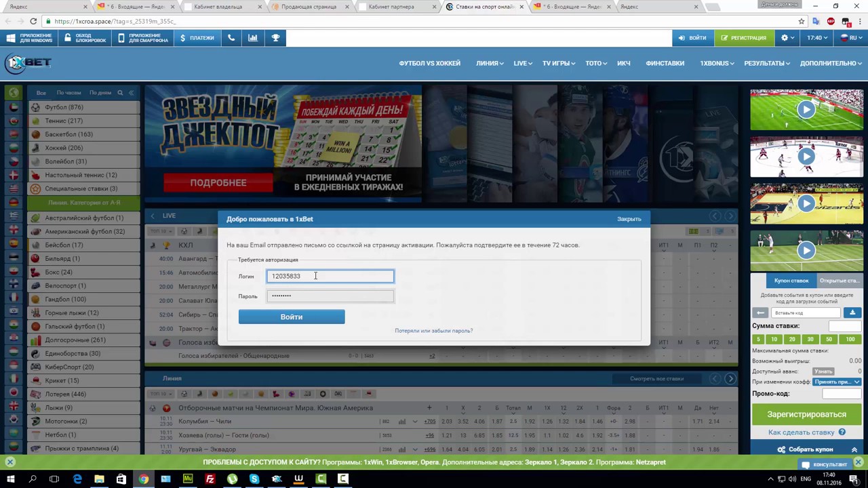This screenshot has width=868, height=488.
Task: Click the 1XBET logo
Action: click(28, 64)
